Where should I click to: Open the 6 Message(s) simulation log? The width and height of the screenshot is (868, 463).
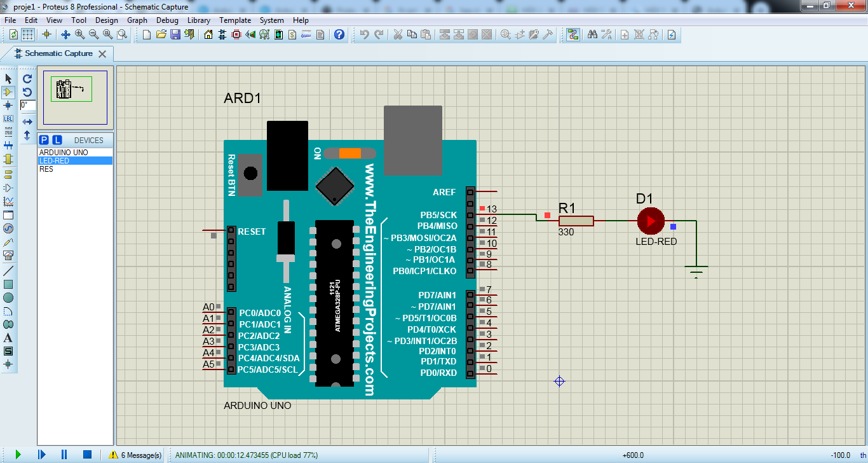point(135,455)
